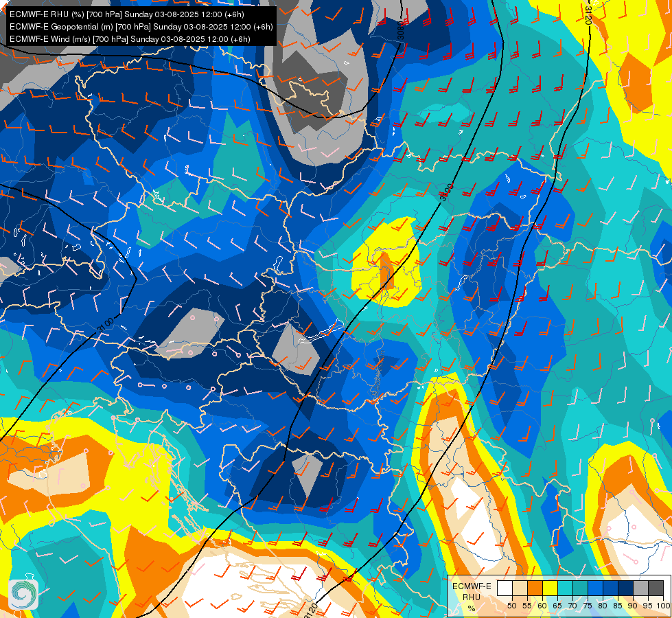Click the white legend swatch below 50
The image size is (672, 618).
pos(505,588)
